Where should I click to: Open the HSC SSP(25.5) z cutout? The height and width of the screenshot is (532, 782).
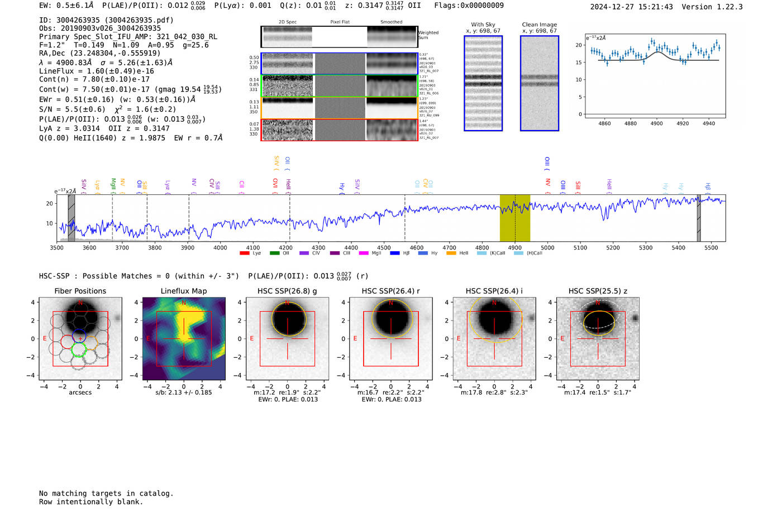pos(598,339)
